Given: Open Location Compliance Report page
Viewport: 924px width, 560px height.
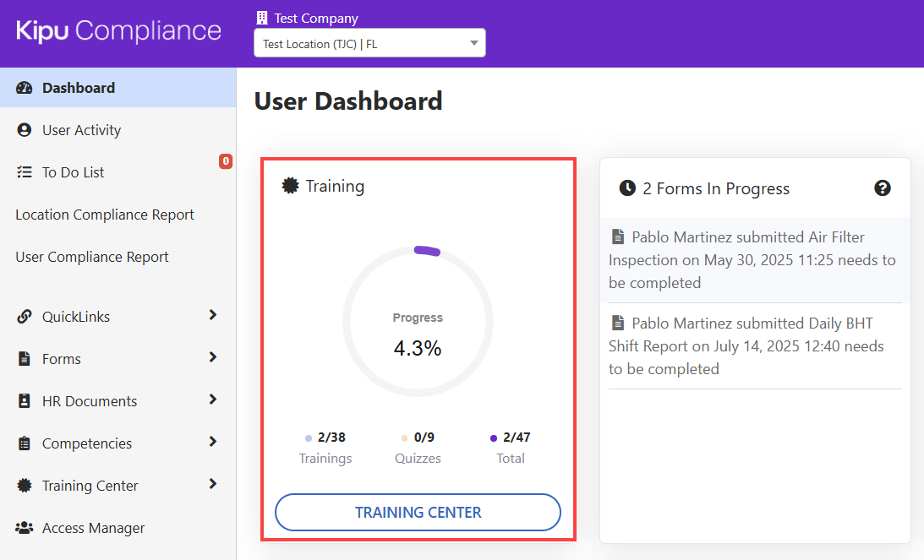Looking at the screenshot, I should [x=105, y=215].
